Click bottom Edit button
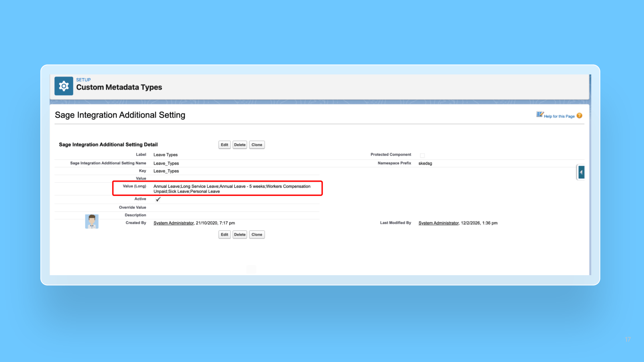Viewport: 644px width, 362px height. click(x=224, y=235)
